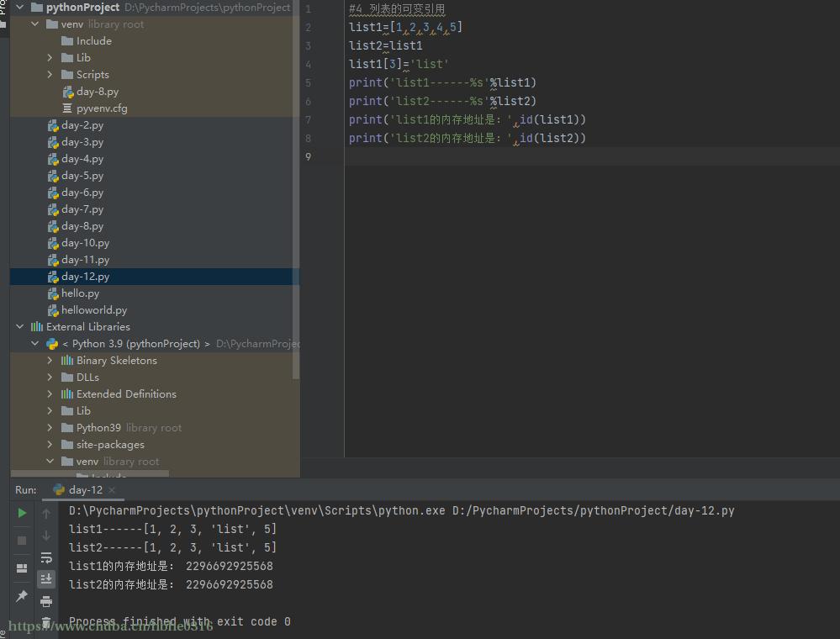840x639 pixels.
Task: Click the 'list1[3]='list'' code line
Action: [399, 64]
